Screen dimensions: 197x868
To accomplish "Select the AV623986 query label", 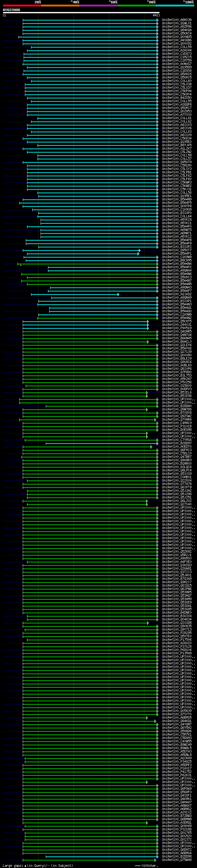I will click(11, 10).
